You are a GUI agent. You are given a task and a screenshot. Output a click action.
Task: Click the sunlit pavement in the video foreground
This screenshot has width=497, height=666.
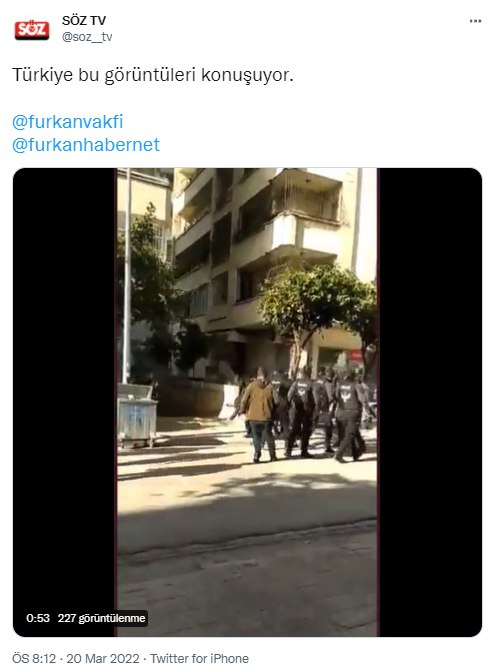tap(246, 510)
